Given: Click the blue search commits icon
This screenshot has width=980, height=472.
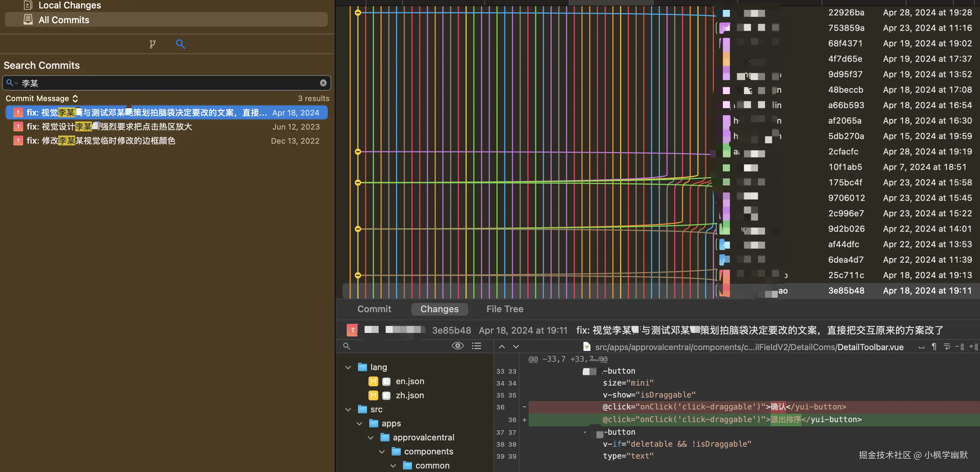Looking at the screenshot, I should point(180,44).
